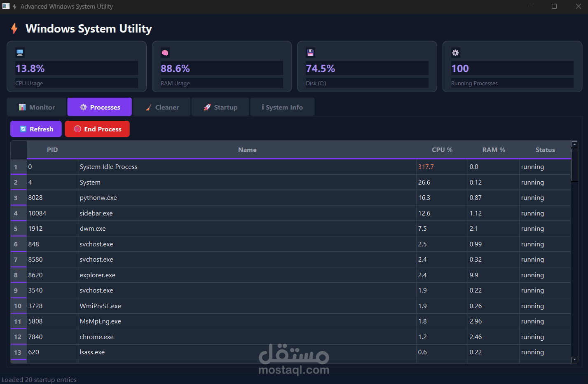The width and height of the screenshot is (588, 384).
Task: Sort by the RAM % column header
Action: [x=494, y=150]
